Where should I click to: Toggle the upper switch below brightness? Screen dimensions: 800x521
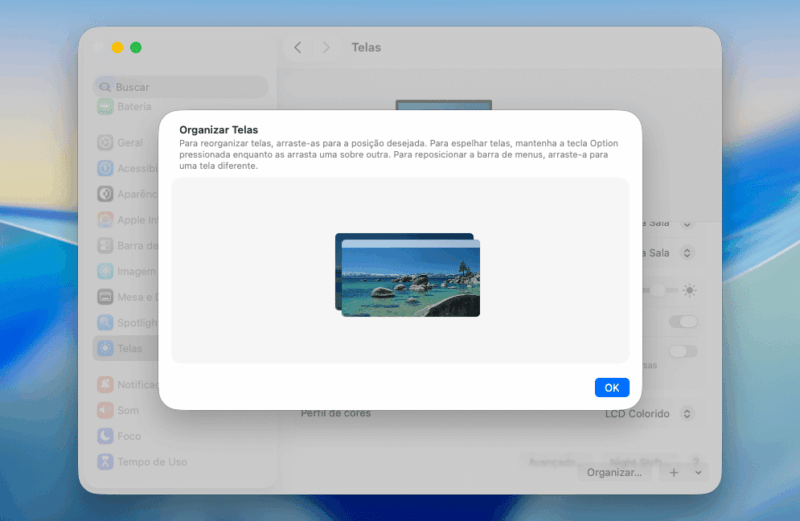(683, 321)
